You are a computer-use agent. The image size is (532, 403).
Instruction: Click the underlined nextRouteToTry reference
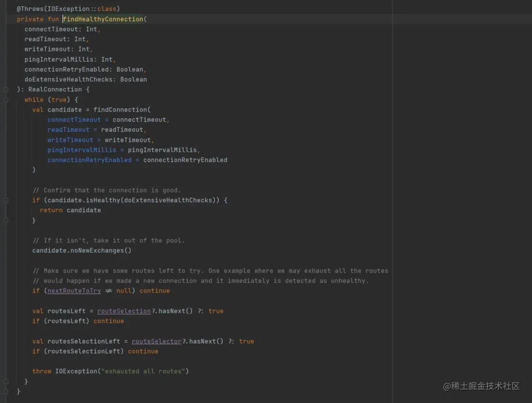(x=74, y=291)
